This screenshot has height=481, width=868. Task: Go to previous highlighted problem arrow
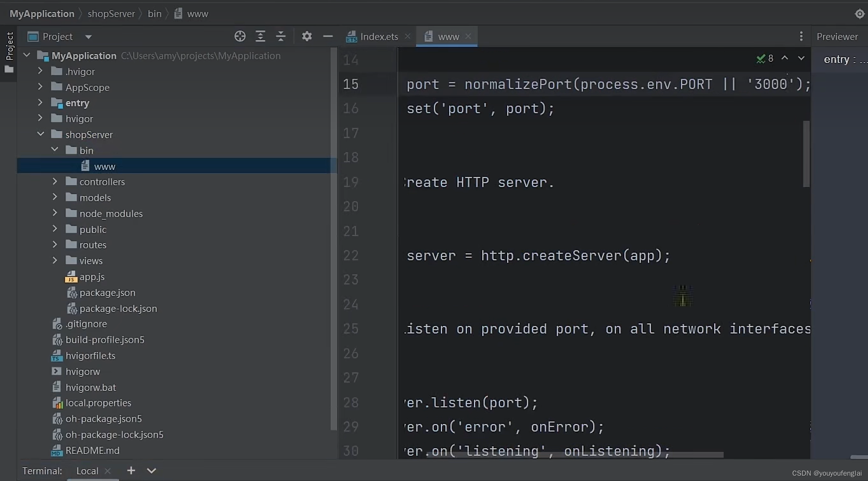tap(785, 58)
